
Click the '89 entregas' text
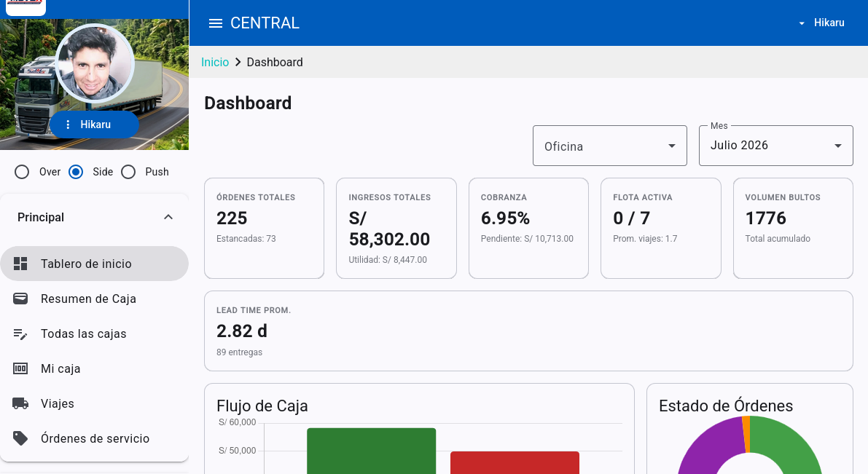click(239, 352)
